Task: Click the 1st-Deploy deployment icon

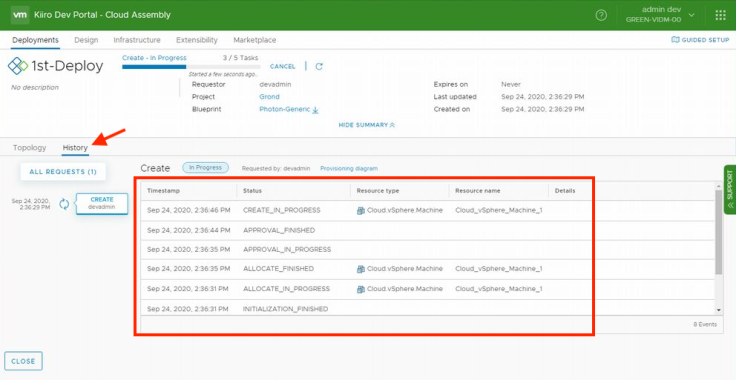Action: pyautogui.click(x=18, y=66)
